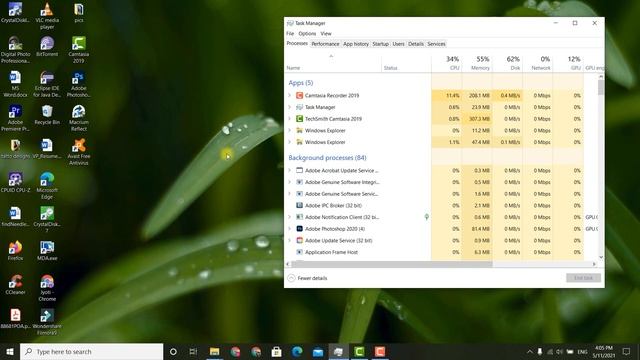Open the notification center icon
The image size is (640, 360).
coord(627,351)
